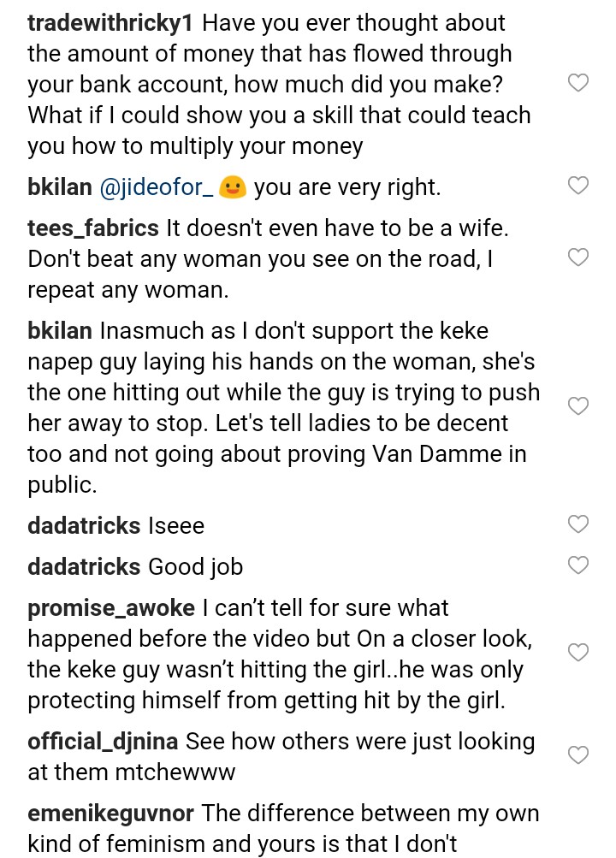The height and width of the screenshot is (858, 616).
Task: Open dadatricks profile from 'Iseee' comment
Action: 84,525
